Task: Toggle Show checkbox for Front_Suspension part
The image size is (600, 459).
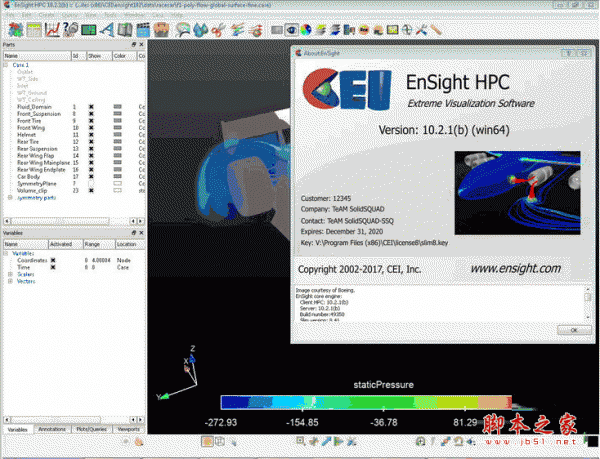Action: click(91, 114)
